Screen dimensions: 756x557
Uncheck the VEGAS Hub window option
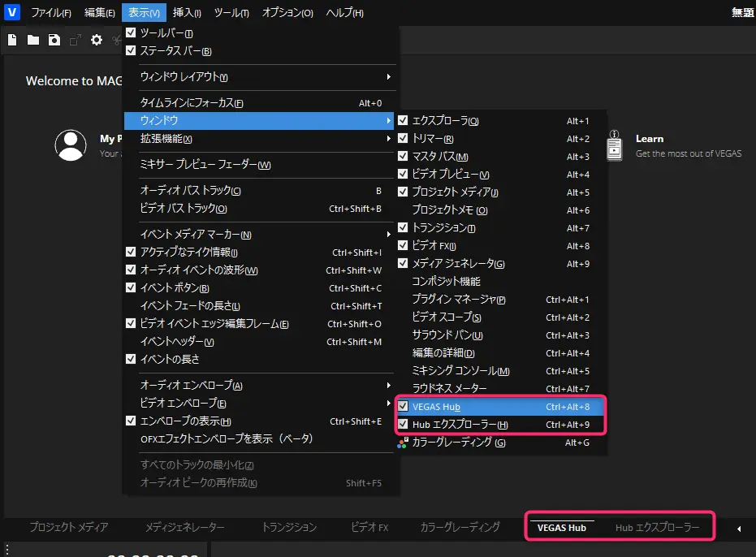pyautogui.click(x=403, y=407)
